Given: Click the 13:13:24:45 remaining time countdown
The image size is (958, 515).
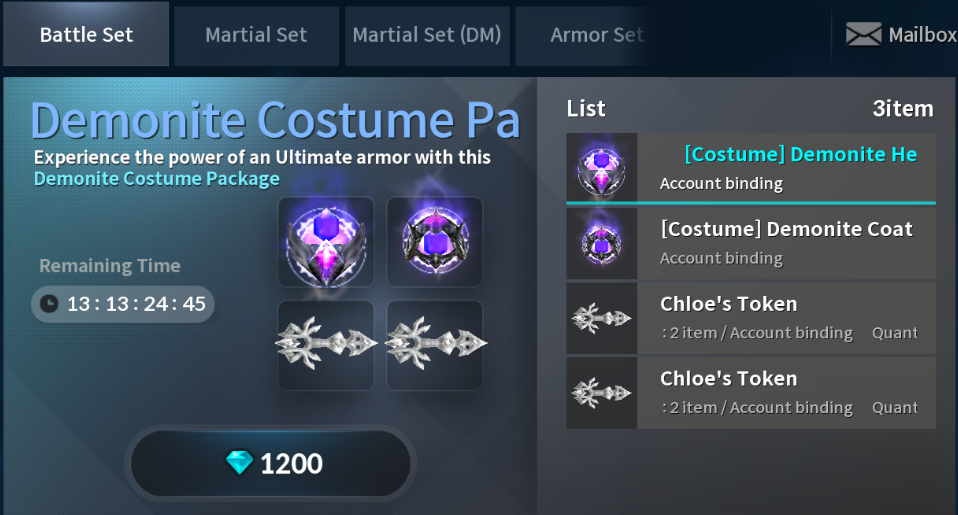Looking at the screenshot, I should point(136,304).
